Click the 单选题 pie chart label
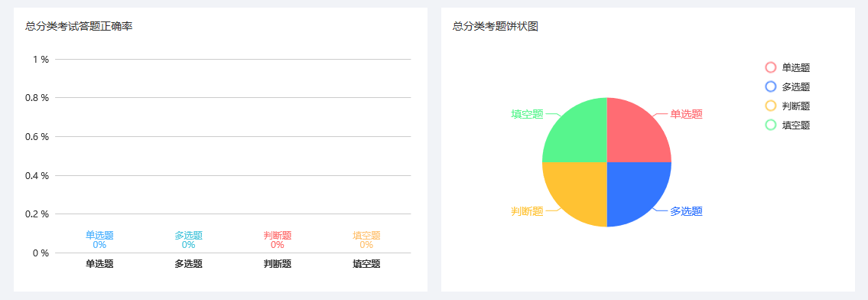This screenshot has height=300, width=868. point(687,114)
